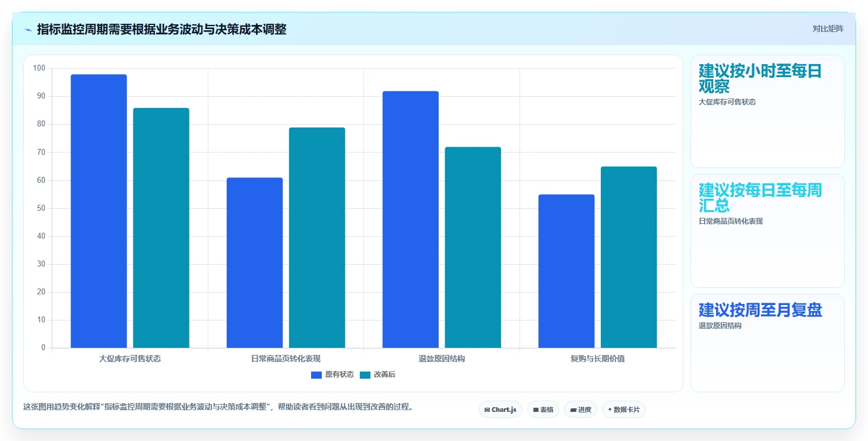Click the 改善后 bar for 大促库存可售状态
The image size is (868, 441).
[x=161, y=228]
